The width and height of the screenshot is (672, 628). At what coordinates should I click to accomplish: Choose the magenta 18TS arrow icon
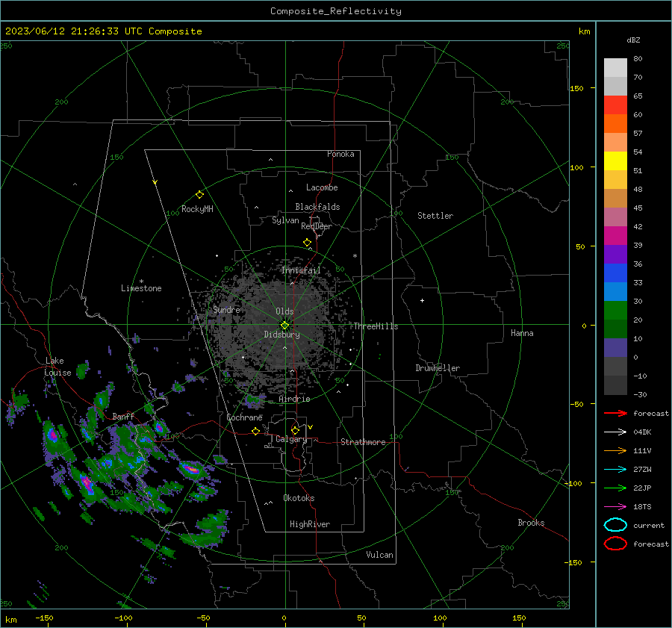615,507
